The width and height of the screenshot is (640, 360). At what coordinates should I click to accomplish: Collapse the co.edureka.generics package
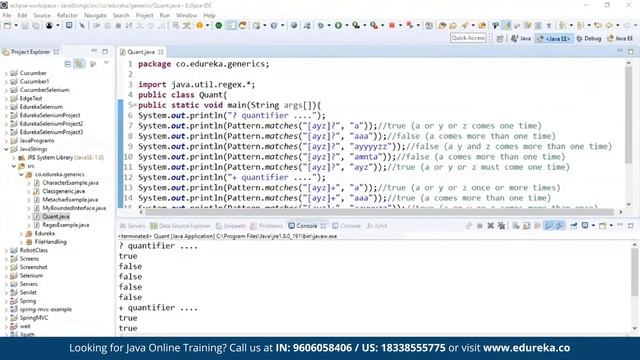(x=21, y=174)
